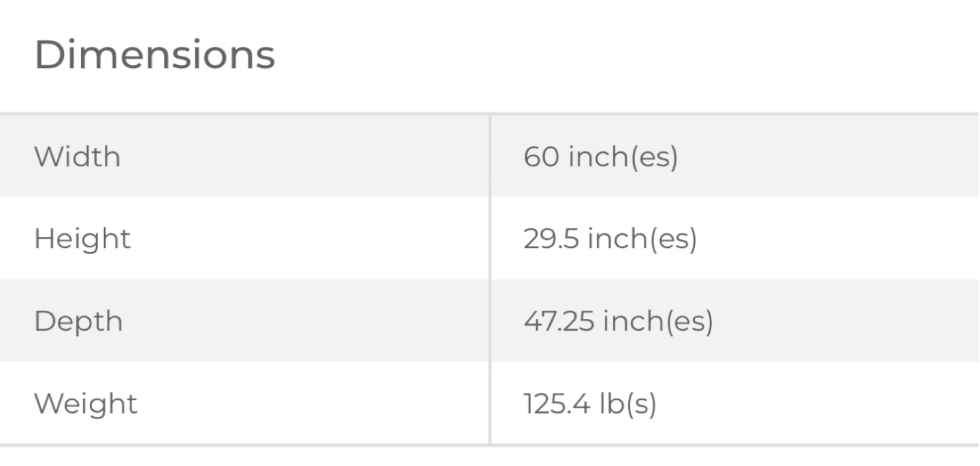
Task: Click the vertical column divider line
Action: 489,279
